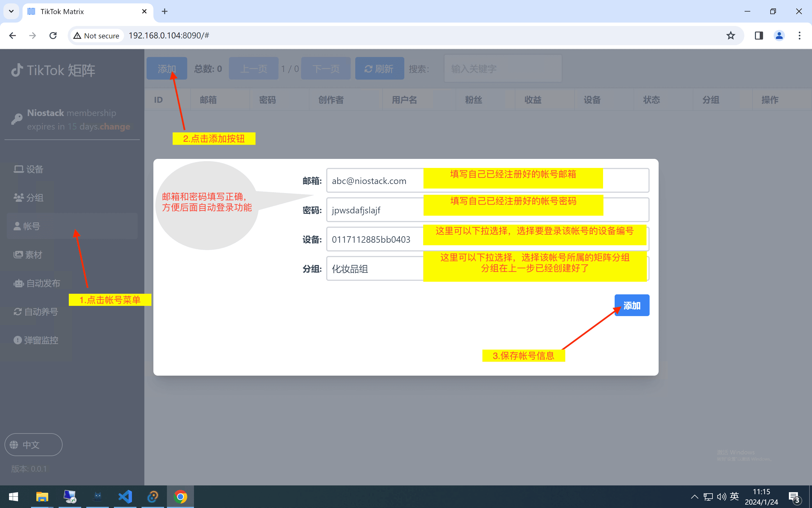The image size is (812, 508).
Task: Click the 邮箱 email input field
Action: 487,180
